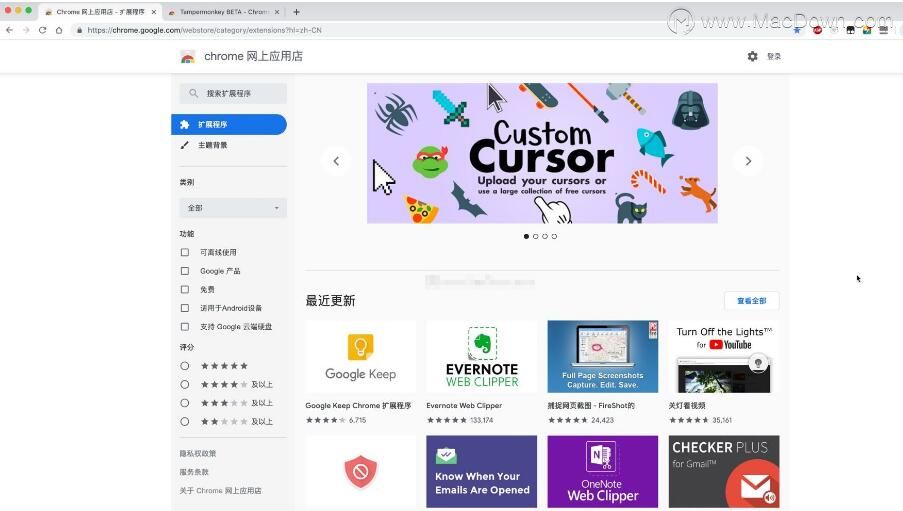
Task: Open the 服务条款 link
Action: (194, 472)
